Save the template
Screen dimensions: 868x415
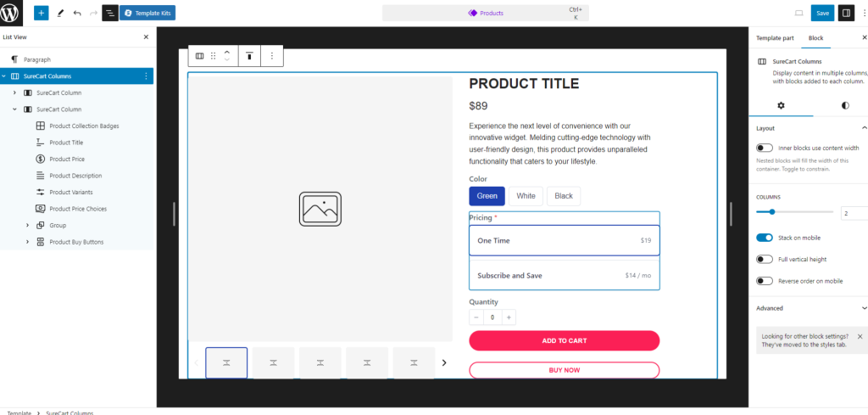(822, 13)
